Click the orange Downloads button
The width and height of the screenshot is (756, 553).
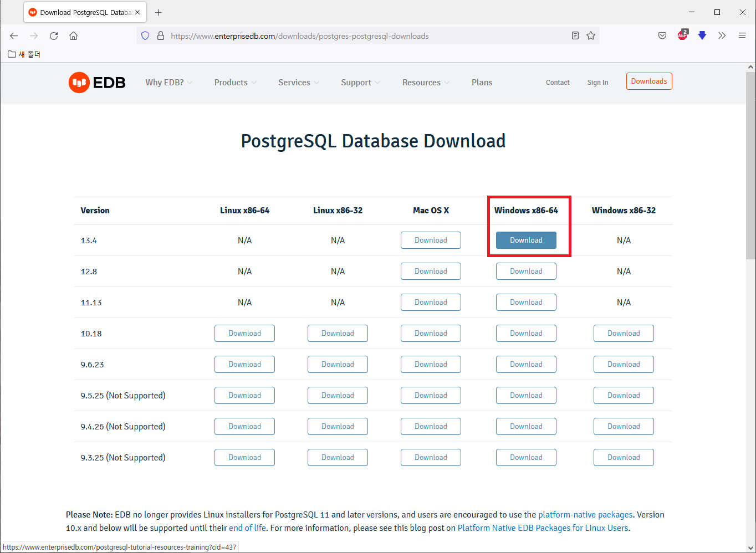(649, 81)
